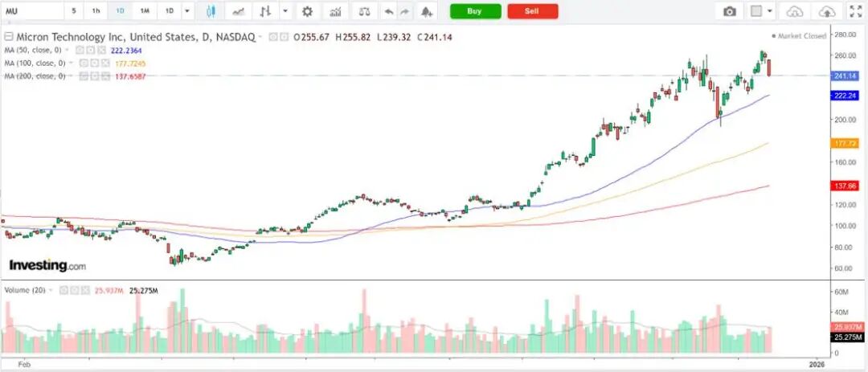Choose the bar chart style icon
The height and width of the screenshot is (372, 868).
266,11
